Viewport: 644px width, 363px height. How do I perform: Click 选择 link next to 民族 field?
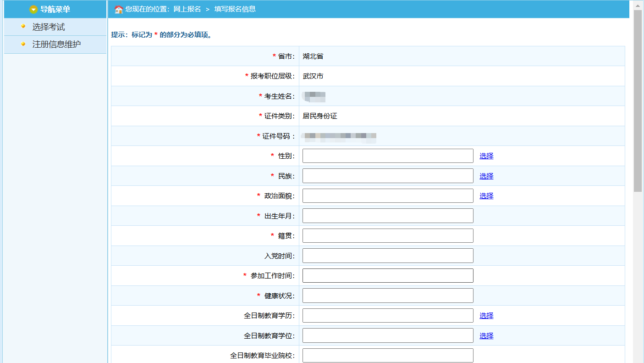(x=486, y=176)
